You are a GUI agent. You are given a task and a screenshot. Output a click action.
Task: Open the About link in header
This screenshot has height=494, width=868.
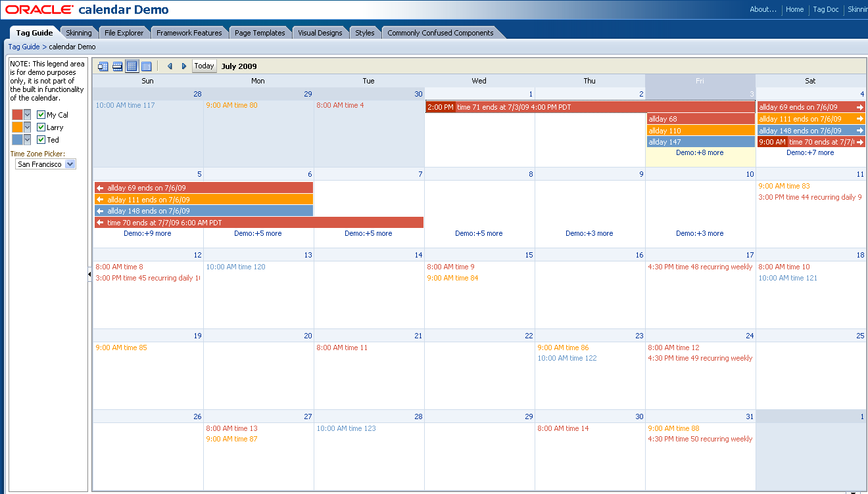(763, 9)
